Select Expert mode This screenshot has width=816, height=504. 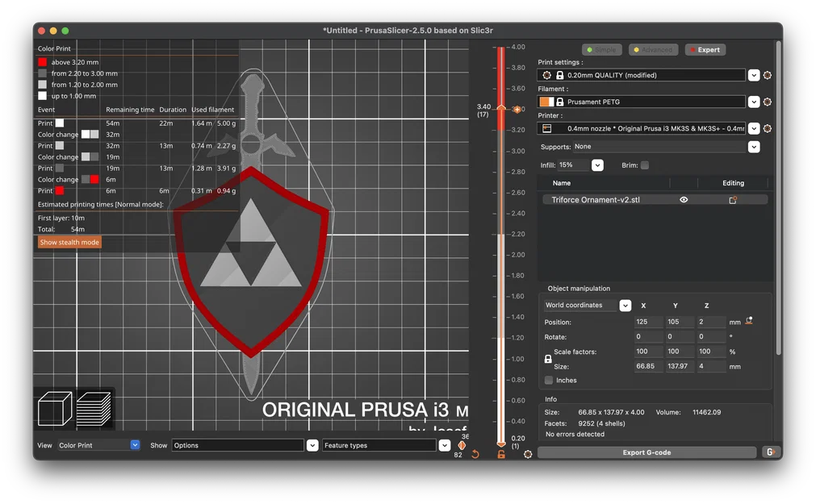(x=705, y=50)
